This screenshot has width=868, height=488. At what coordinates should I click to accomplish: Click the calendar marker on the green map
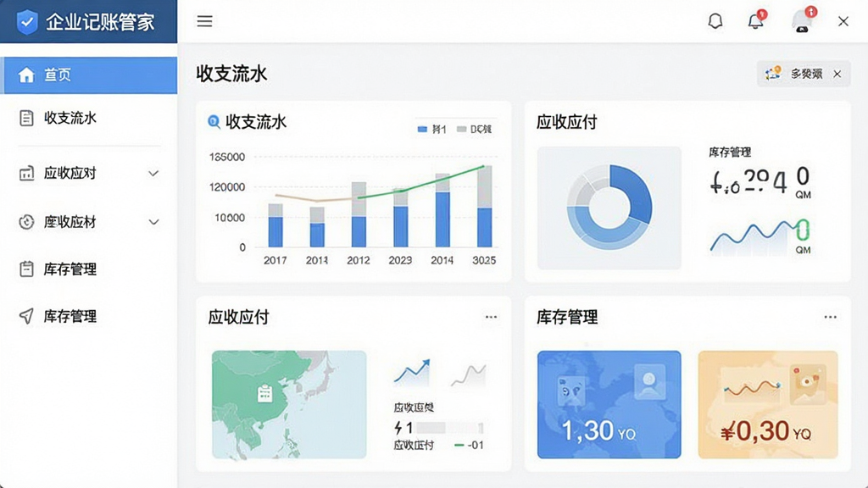(265, 393)
